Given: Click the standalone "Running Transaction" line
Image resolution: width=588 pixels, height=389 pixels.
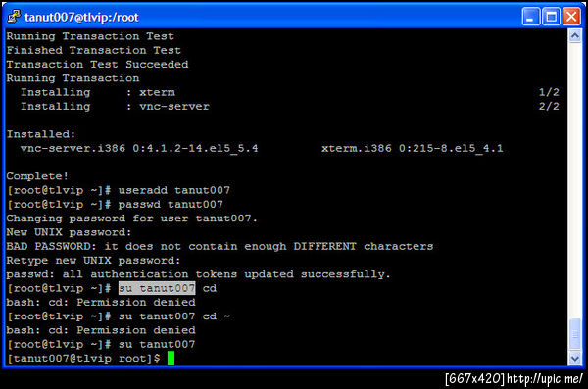Looking at the screenshot, I should point(73,78).
